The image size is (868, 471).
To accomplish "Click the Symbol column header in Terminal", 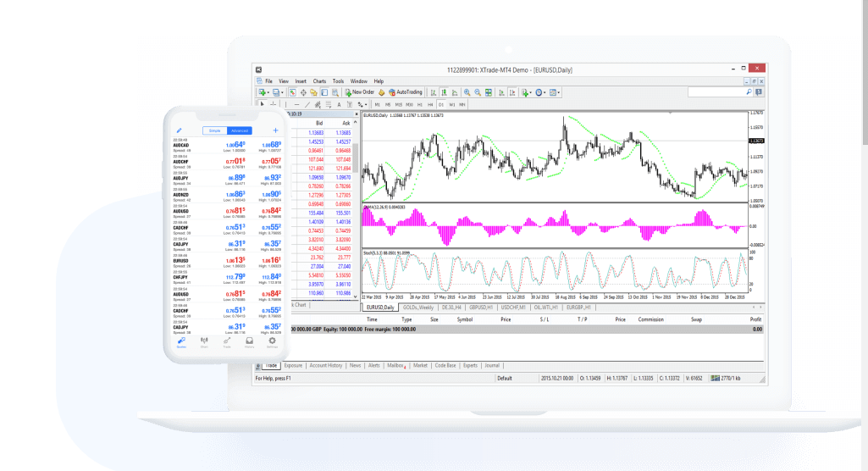I will pos(464,319).
